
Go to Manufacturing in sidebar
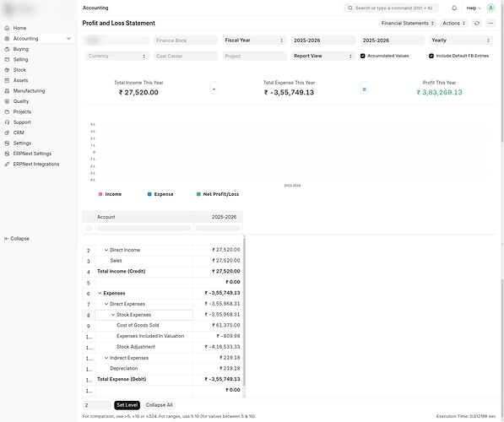29,90
